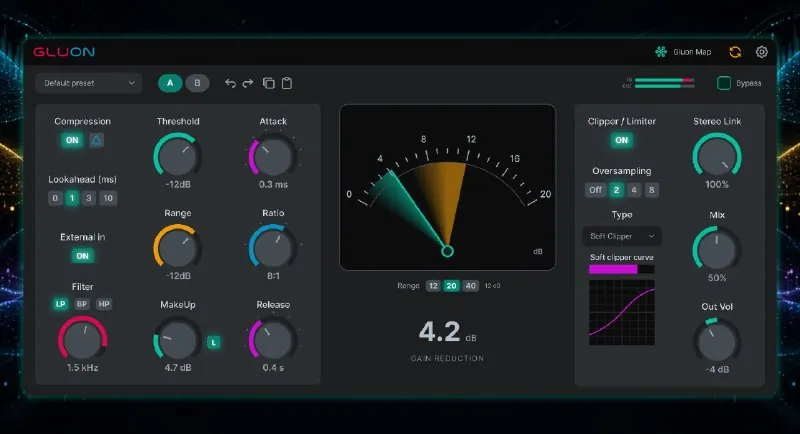Click the Attack knob
This screenshot has width=800, height=434.
(273, 156)
